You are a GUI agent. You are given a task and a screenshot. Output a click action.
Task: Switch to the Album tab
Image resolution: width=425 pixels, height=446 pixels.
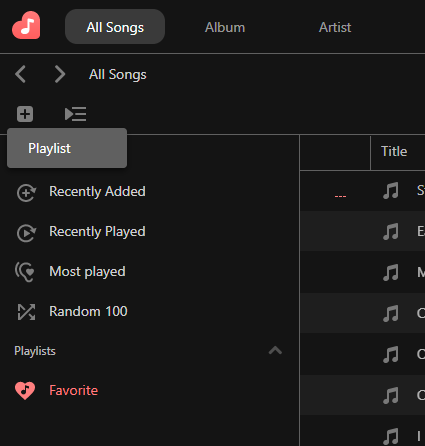pos(225,27)
